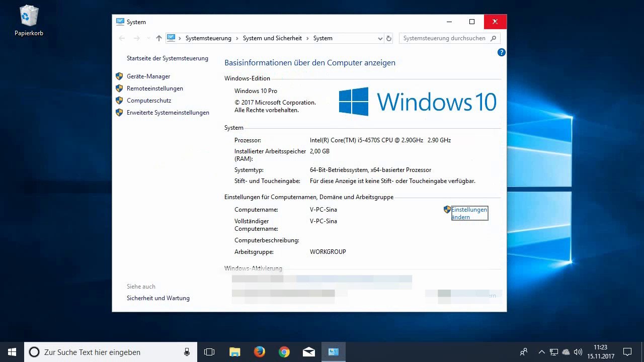Open the Windows Start menu

click(x=12, y=352)
